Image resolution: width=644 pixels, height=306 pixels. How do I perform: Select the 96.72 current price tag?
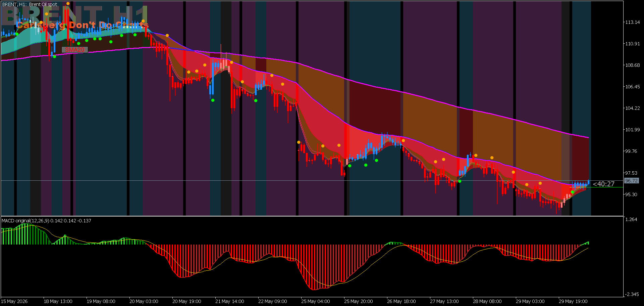632,181
